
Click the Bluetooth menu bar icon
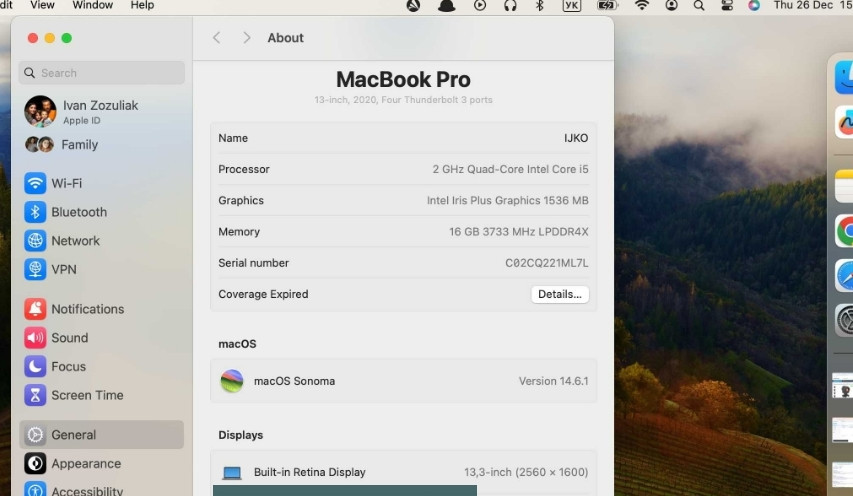[540, 5]
